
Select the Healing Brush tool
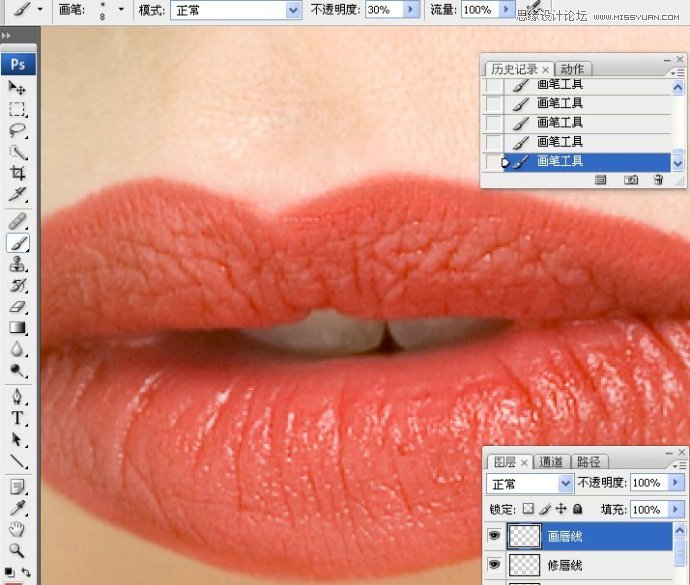(x=17, y=221)
